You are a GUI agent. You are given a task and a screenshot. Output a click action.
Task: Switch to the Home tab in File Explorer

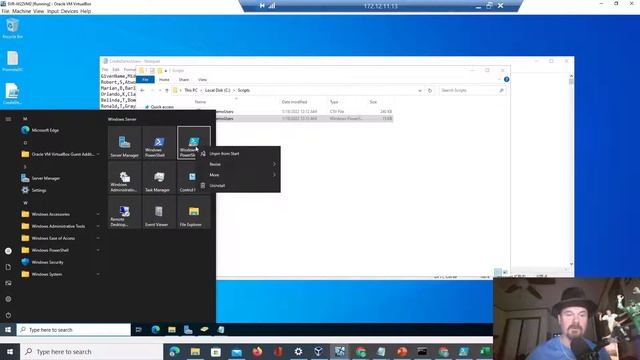pyautogui.click(x=164, y=80)
